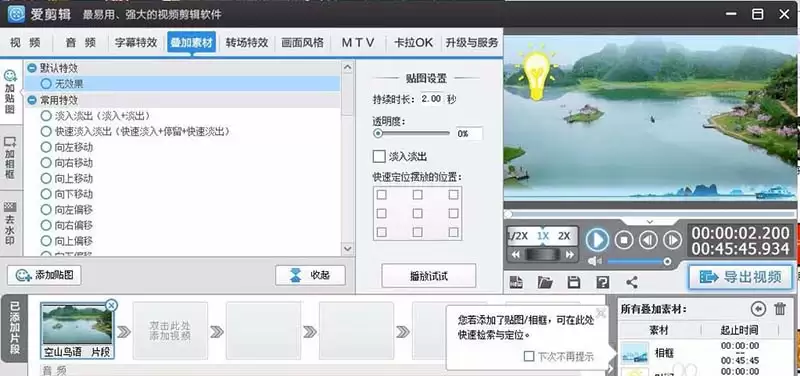
Task: Remove the 空山鸟语 clip via X
Action: [111, 305]
